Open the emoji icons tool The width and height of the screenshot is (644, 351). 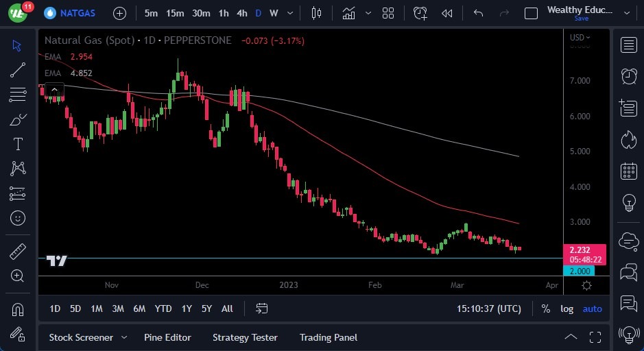pyautogui.click(x=18, y=218)
